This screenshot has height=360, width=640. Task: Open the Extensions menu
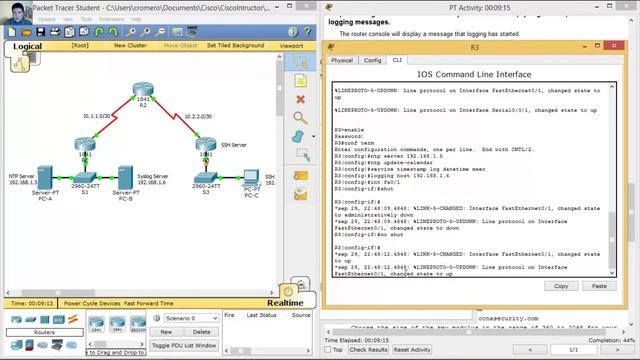(111, 19)
